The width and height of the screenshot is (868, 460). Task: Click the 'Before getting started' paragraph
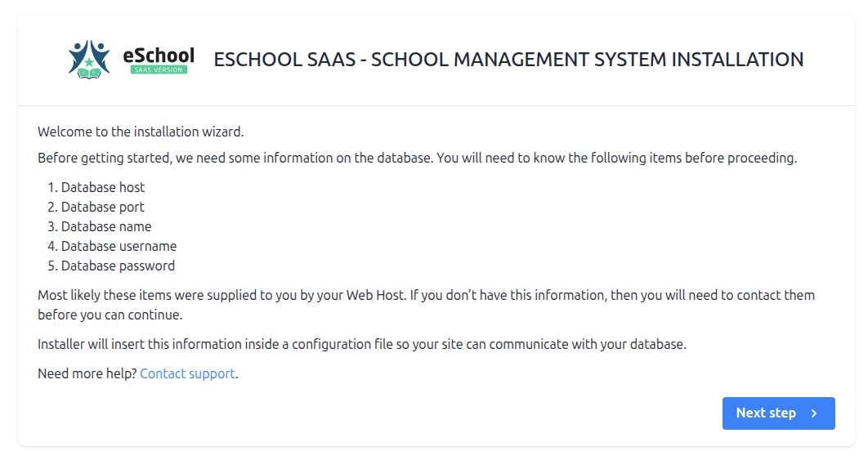tap(417, 158)
